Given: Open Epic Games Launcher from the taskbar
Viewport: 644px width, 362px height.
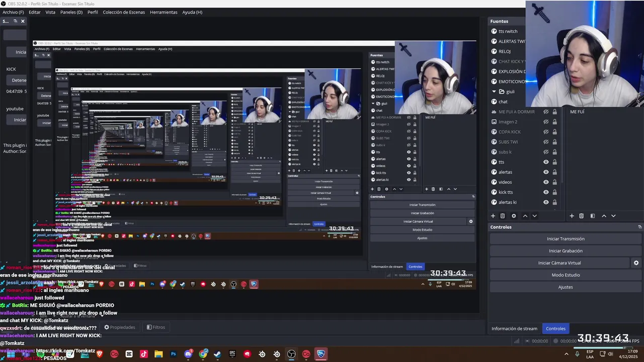Looking at the screenshot, I should [x=232, y=354].
